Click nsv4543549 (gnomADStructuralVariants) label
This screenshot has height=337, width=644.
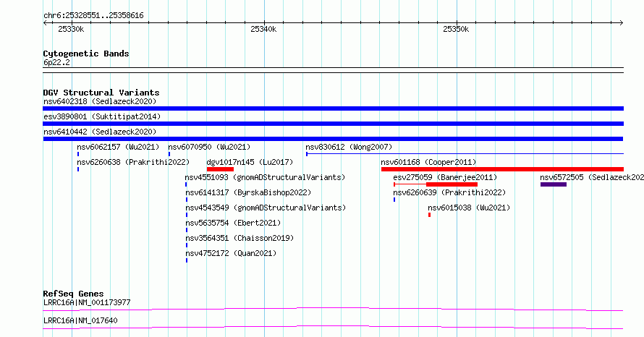click(x=266, y=208)
